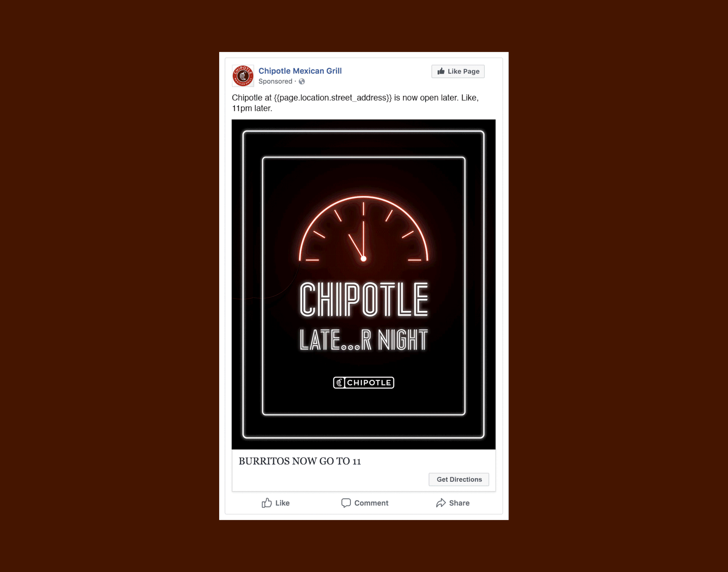Click the thumbs-up icon inside Like Page button
This screenshot has width=728, height=572.
(441, 71)
